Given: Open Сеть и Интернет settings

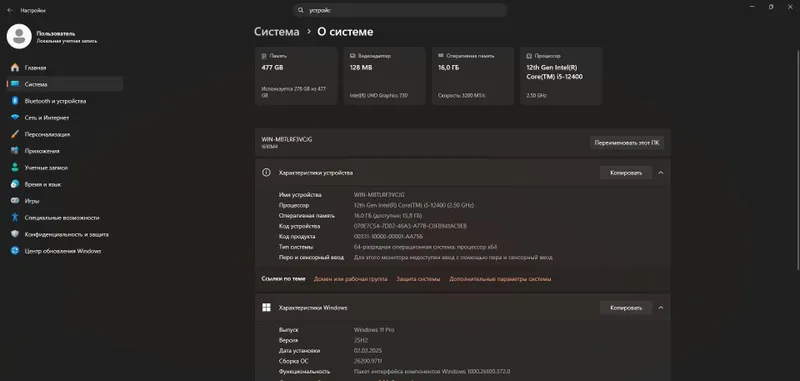Looking at the screenshot, I should [65, 118].
